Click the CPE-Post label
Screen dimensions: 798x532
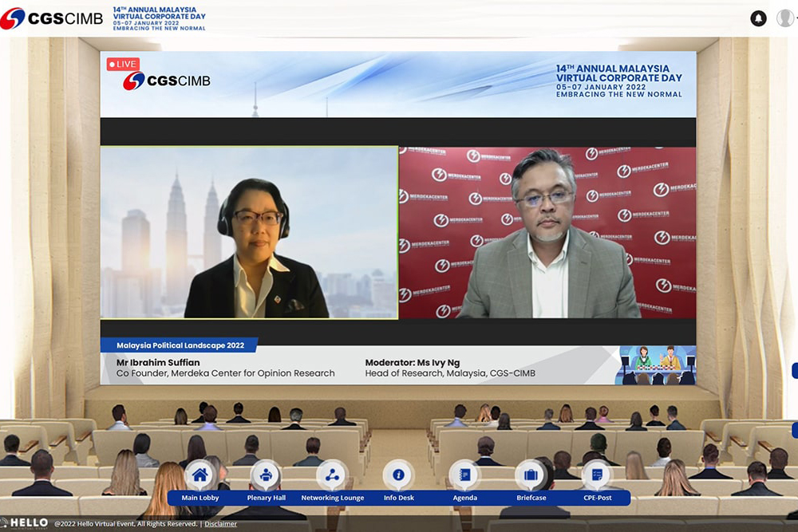598,498
